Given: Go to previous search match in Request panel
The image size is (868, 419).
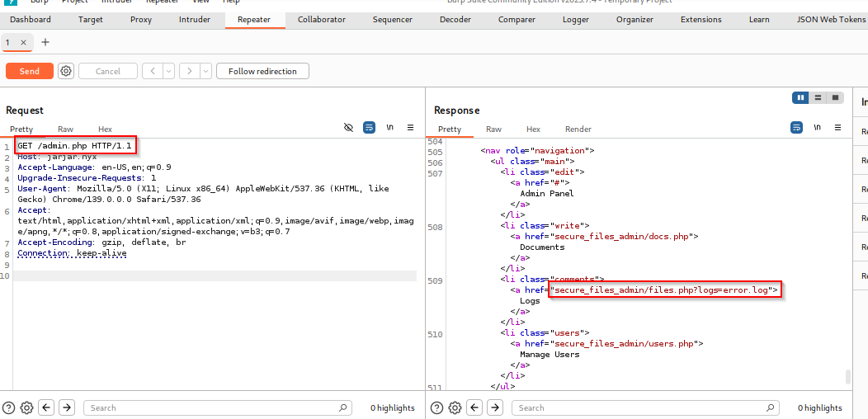Looking at the screenshot, I should [x=47, y=407].
